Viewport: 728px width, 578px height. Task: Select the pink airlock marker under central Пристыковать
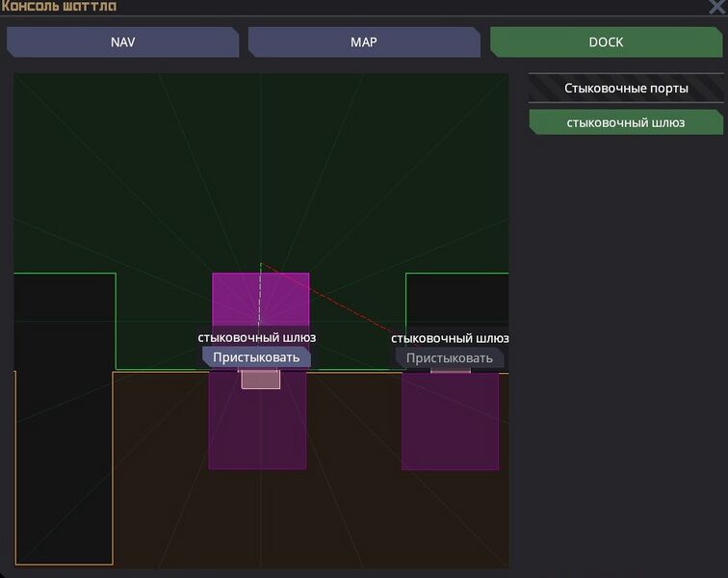(x=260, y=379)
